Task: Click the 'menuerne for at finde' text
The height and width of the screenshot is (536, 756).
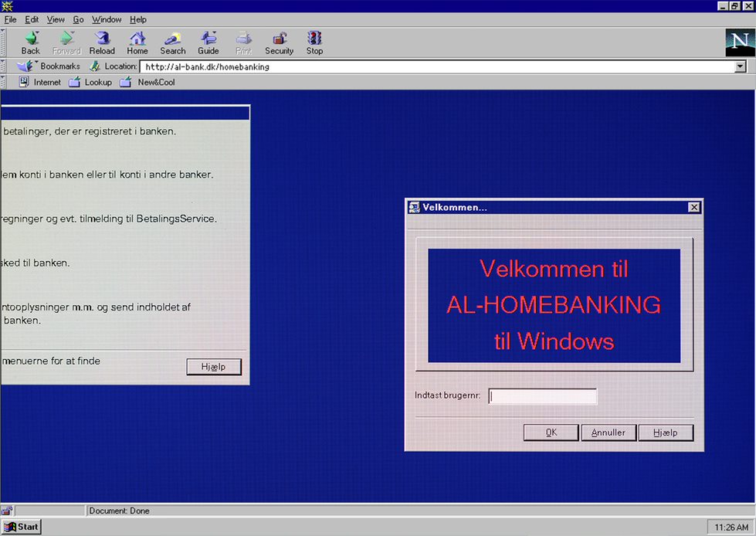Action: [x=51, y=361]
